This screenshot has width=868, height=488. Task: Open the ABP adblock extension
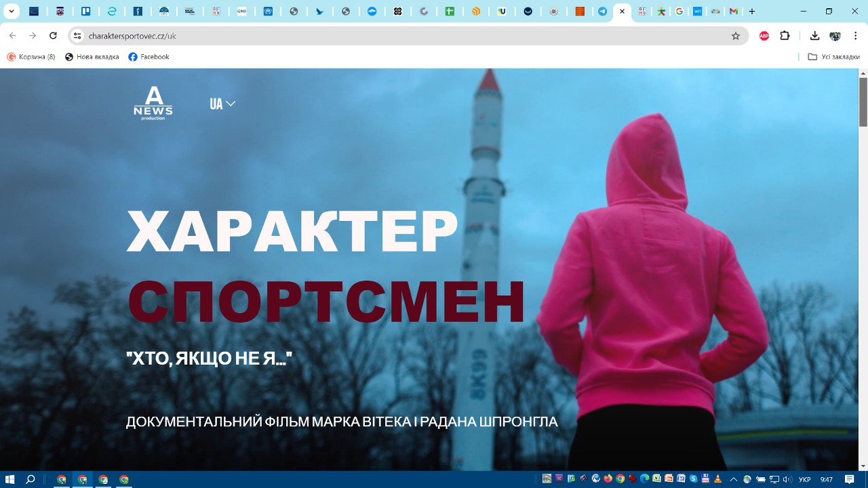click(x=764, y=36)
